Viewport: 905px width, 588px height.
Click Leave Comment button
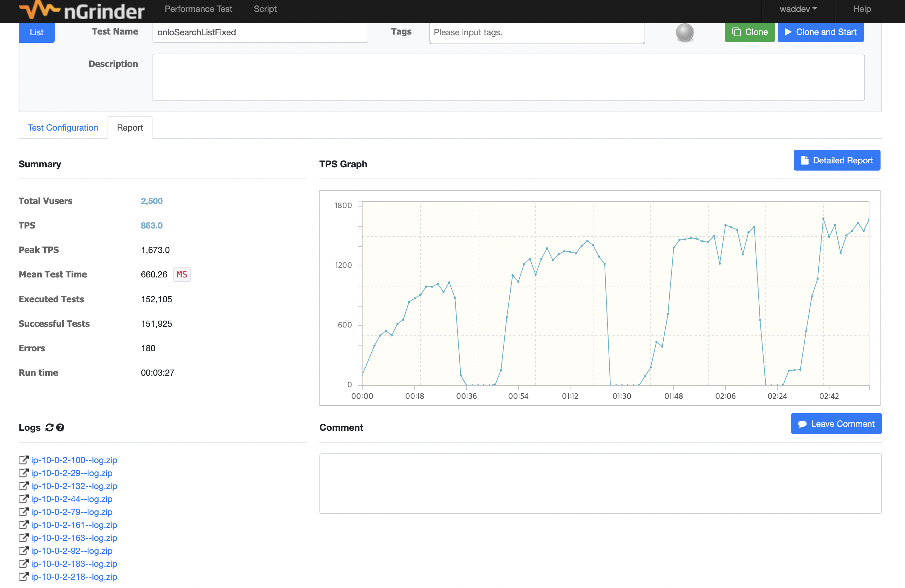836,424
